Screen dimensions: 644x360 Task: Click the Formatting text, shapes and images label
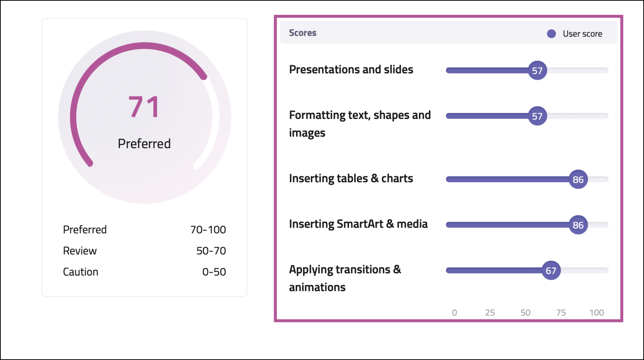click(x=360, y=124)
